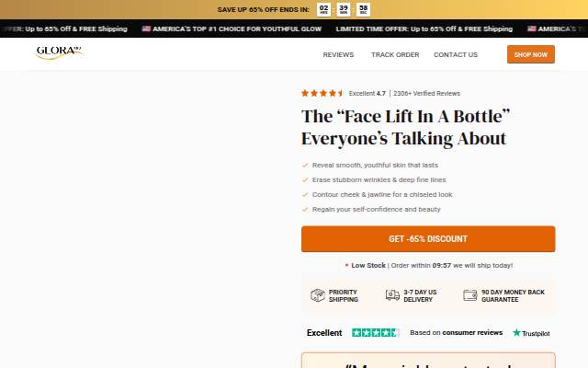Screen dimensions: 588x368
Task: Click 'AMERICA'S TOP #1 CHOICE FOR YOUTHFUL GLOW' banner text
Action: (237, 29)
